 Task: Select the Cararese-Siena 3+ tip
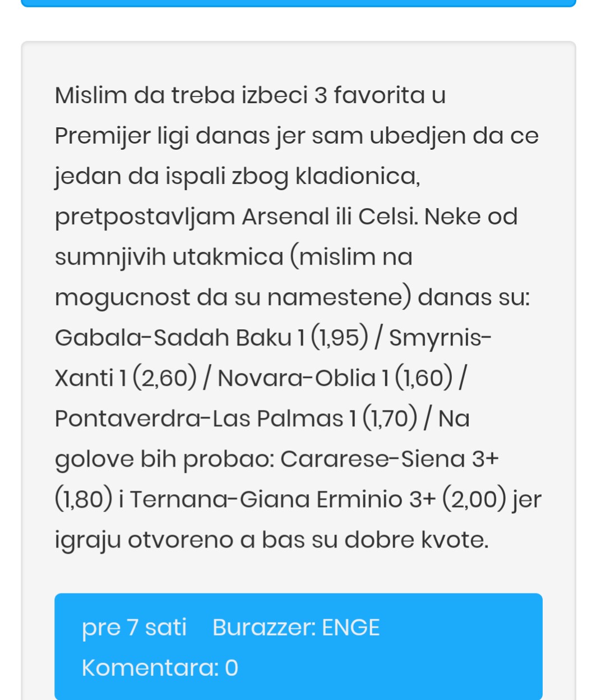click(277, 479)
